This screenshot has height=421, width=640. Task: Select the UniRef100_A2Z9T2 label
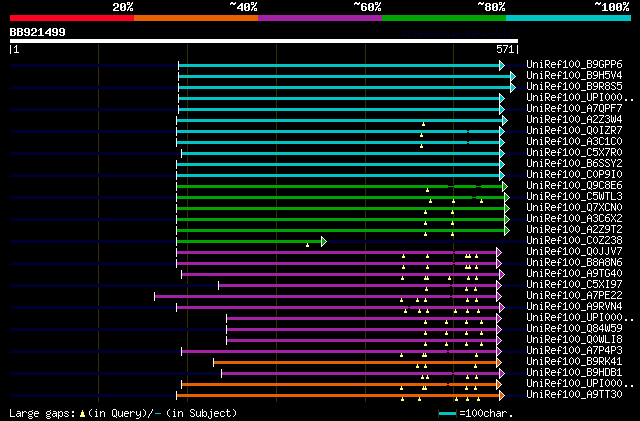[574, 230]
